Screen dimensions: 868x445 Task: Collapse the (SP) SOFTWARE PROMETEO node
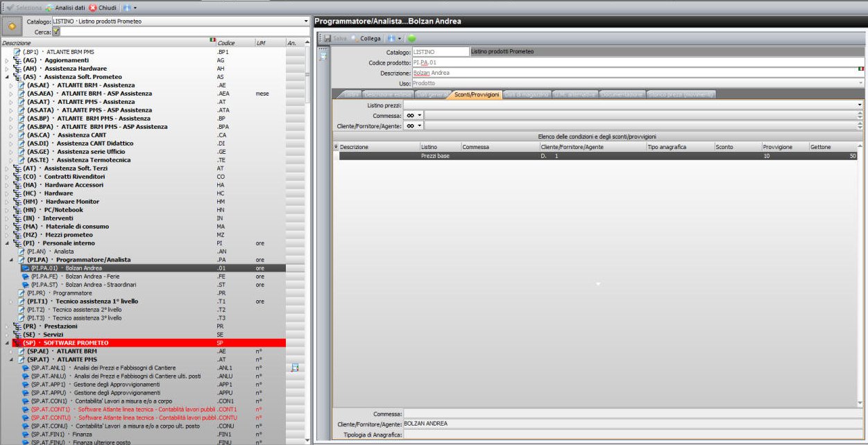[7, 343]
